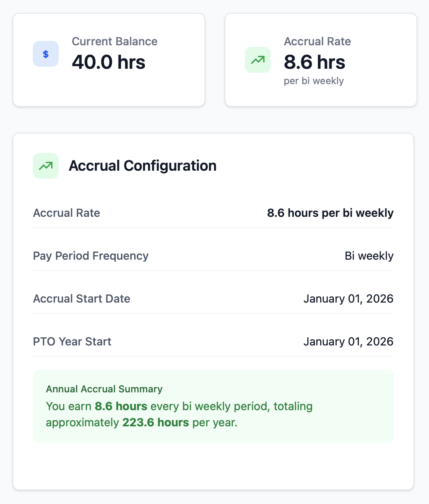The image size is (429, 504).
Task: Click the Current Balance card label
Action: pos(115,41)
